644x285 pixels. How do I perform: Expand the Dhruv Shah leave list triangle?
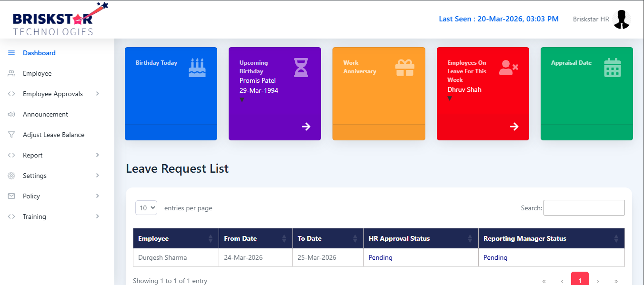click(450, 99)
